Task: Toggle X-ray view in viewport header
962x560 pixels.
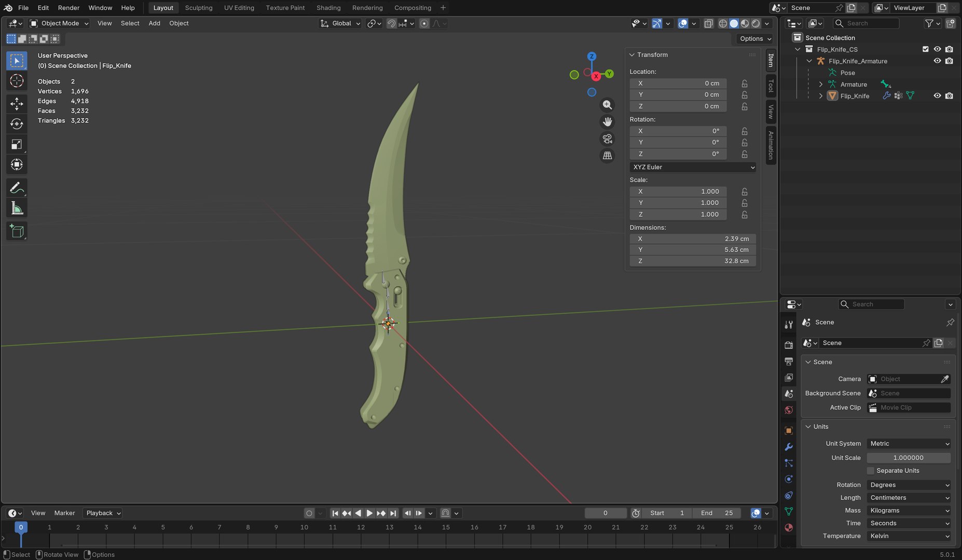Action: coord(708,23)
